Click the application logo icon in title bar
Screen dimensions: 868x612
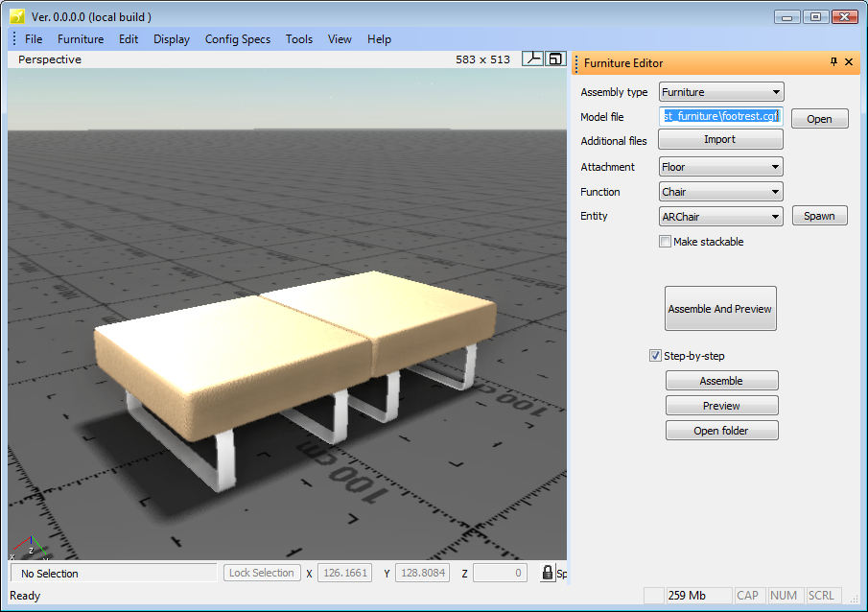[x=17, y=16]
